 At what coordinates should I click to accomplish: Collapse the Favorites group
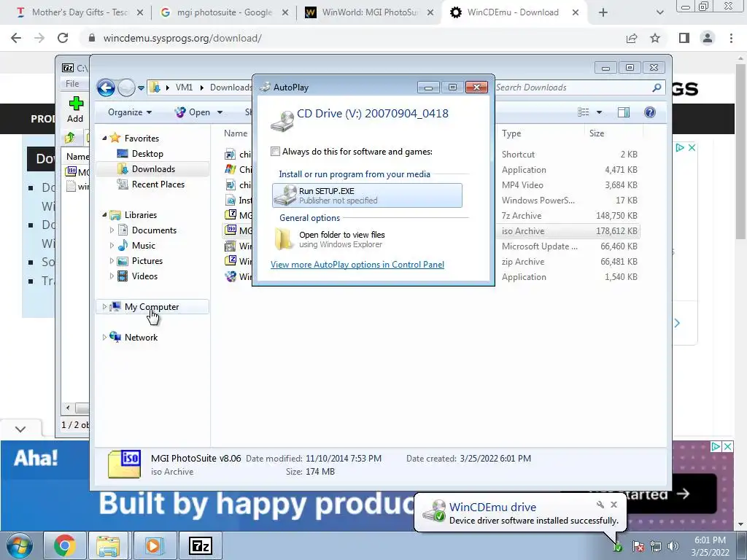pyautogui.click(x=104, y=138)
